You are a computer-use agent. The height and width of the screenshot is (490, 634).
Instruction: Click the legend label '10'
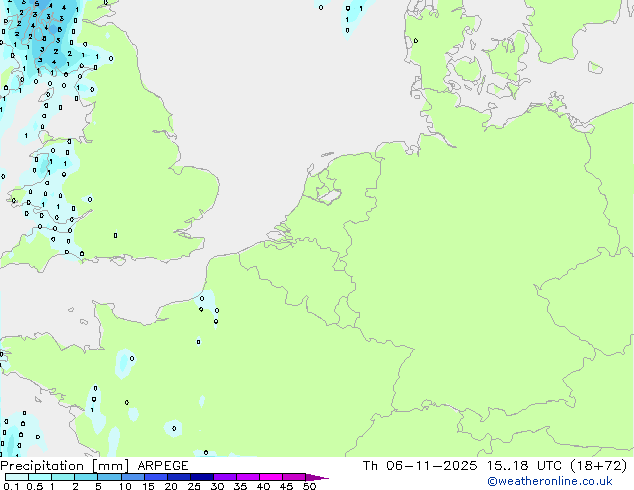point(125,486)
